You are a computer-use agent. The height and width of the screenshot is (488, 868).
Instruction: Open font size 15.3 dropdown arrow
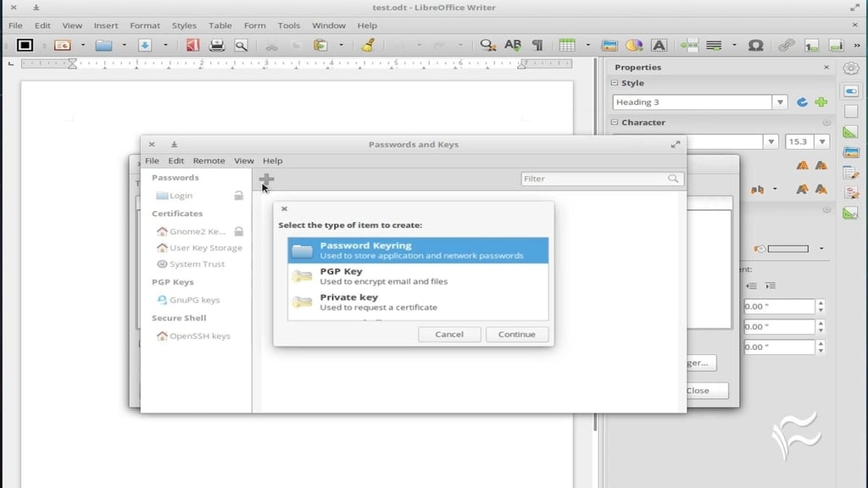click(x=822, y=141)
